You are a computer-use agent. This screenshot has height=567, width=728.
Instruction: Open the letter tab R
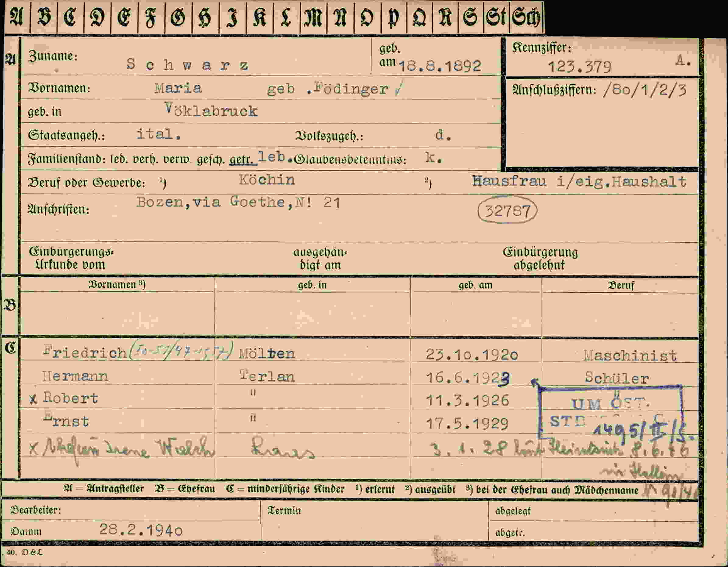[445, 17]
